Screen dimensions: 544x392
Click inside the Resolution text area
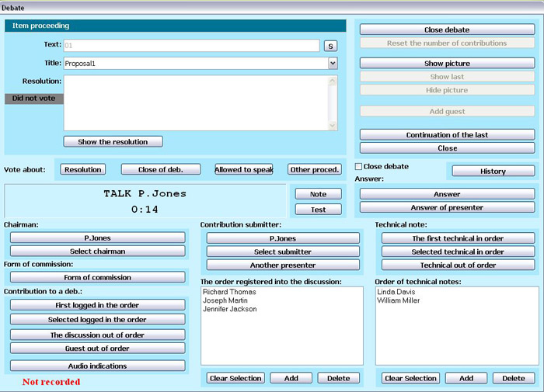[x=196, y=102]
